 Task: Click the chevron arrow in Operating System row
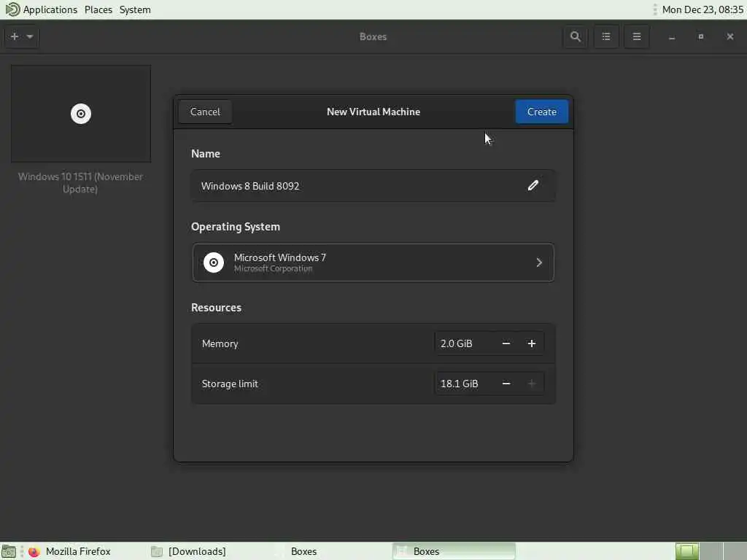click(x=539, y=262)
